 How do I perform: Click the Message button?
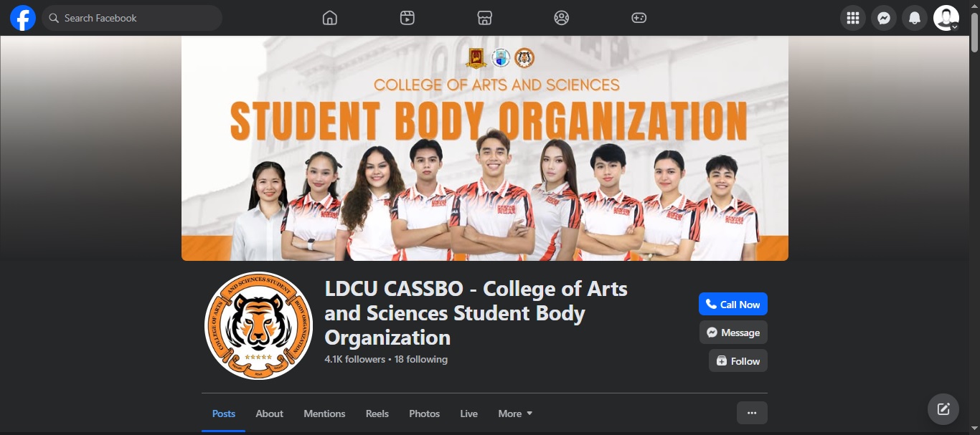tap(733, 333)
